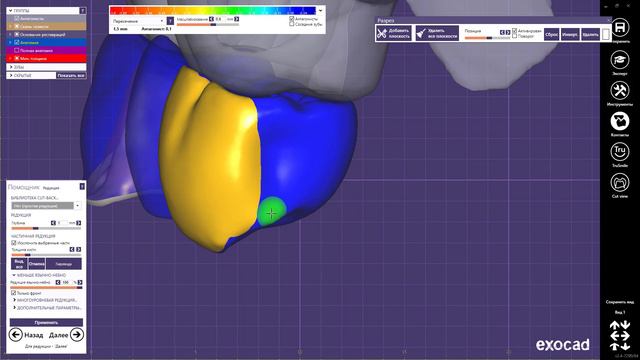The height and width of the screenshot is (360, 640).
Task: Increase depth value with right stepper
Action: pyautogui.click(x=78, y=223)
